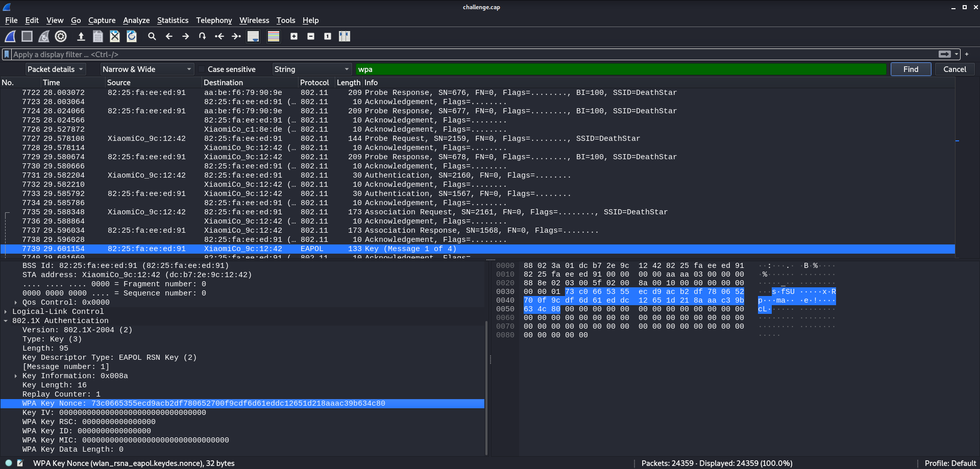Click the Find button

click(x=911, y=69)
